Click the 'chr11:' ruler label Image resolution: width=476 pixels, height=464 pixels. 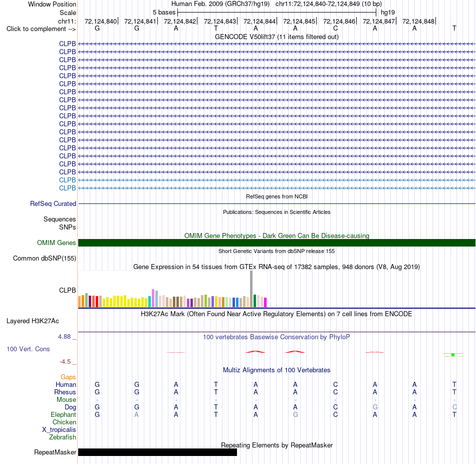click(x=67, y=21)
